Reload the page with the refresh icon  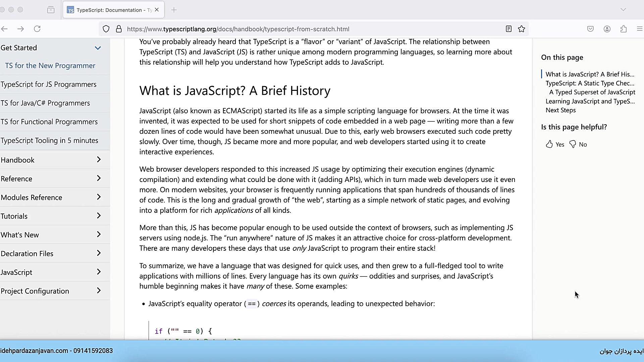[x=37, y=29]
